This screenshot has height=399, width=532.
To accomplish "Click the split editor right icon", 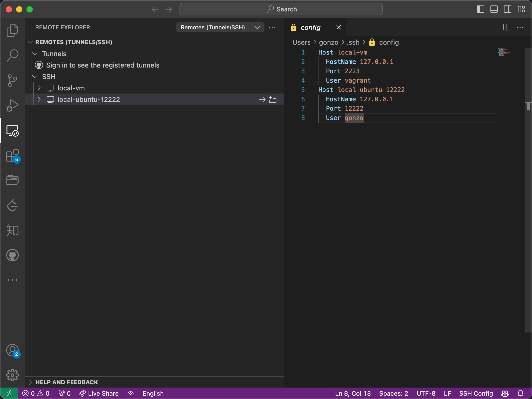I will (x=507, y=27).
